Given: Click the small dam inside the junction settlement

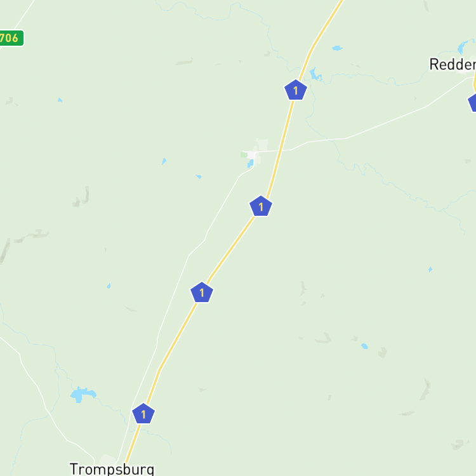Looking at the screenshot, I should 250,163.
